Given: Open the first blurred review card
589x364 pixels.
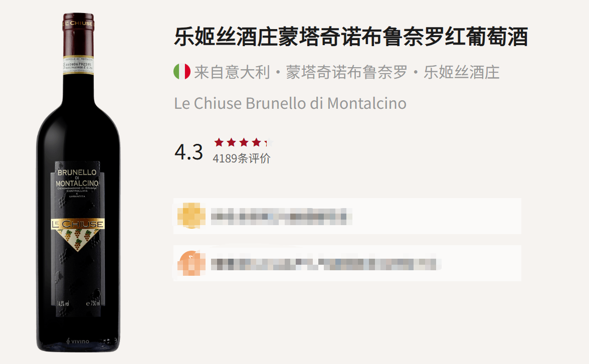Looking at the screenshot, I should 347,216.
